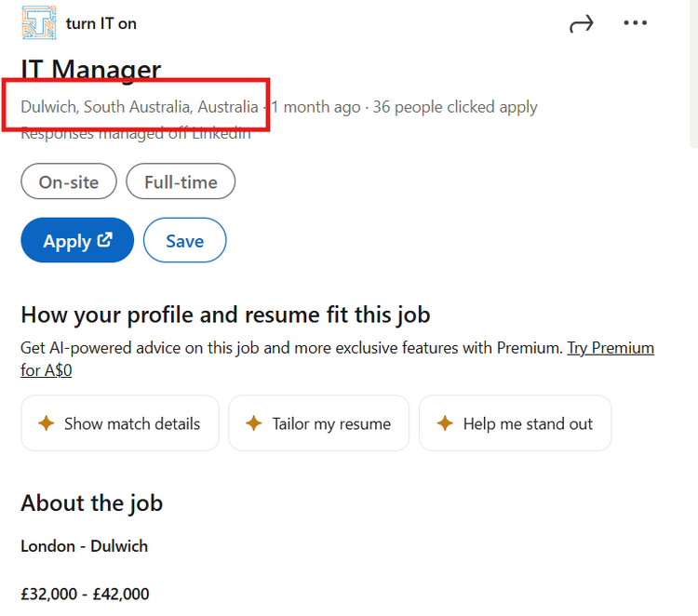Apply for the IT Manager job

click(77, 240)
